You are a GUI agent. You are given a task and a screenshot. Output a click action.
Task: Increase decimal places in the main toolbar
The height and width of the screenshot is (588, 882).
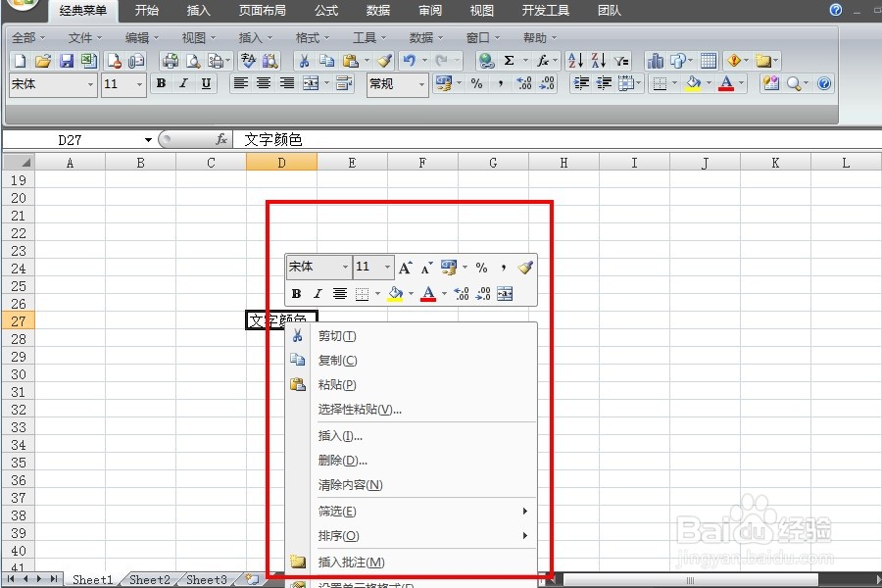coord(523,84)
